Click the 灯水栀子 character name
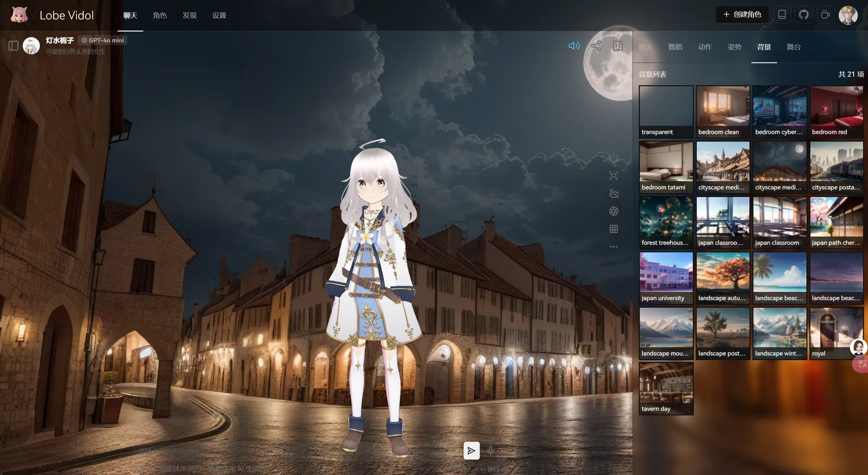This screenshot has width=868, height=475. pyautogui.click(x=60, y=40)
